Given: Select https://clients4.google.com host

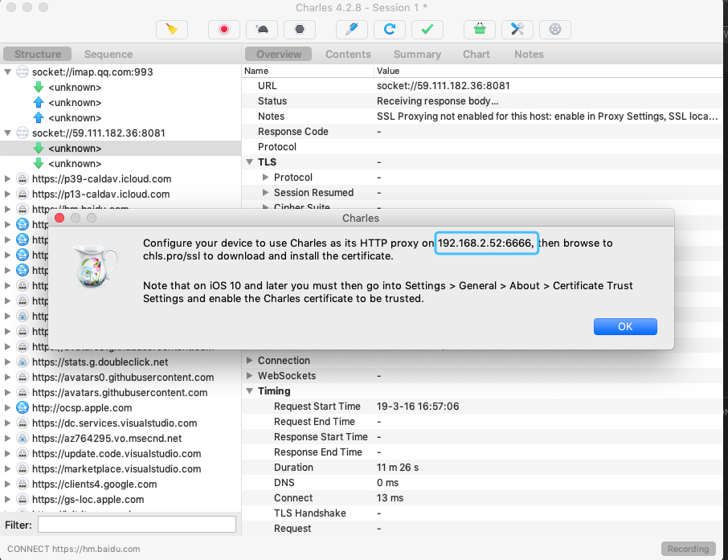Looking at the screenshot, I should point(94,484).
